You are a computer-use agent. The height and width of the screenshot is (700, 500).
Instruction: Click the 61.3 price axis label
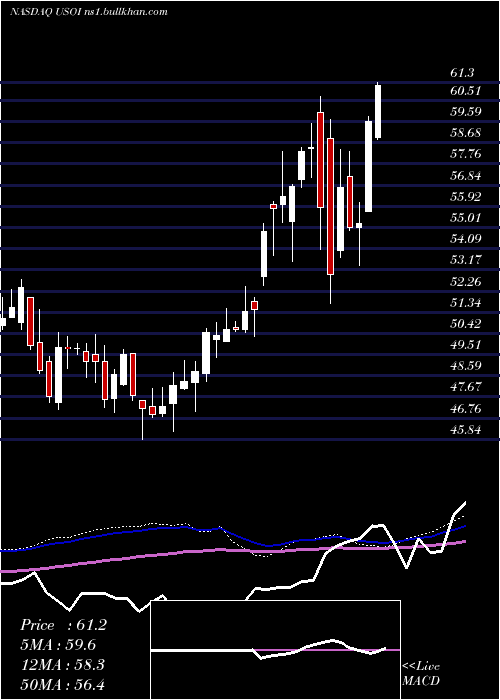[x=462, y=72]
